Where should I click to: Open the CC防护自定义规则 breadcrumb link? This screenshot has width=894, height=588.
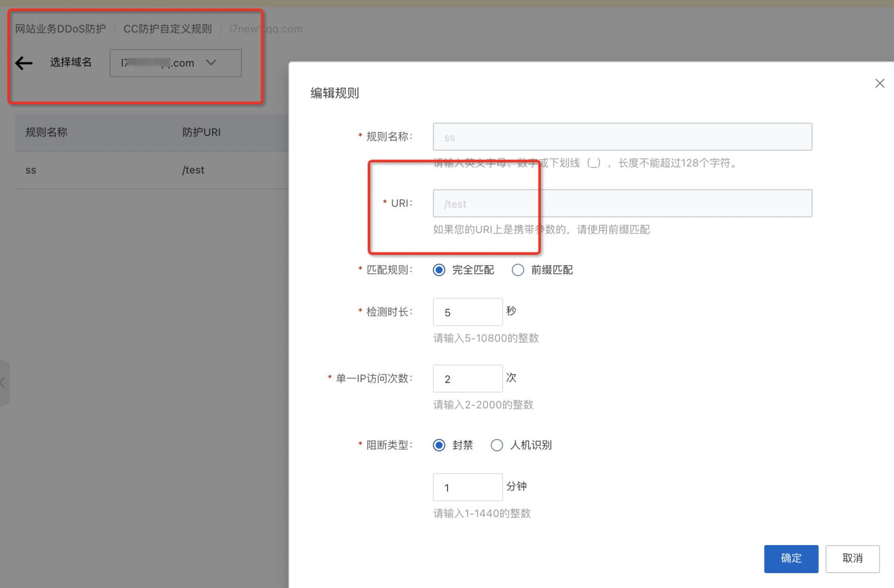point(167,29)
